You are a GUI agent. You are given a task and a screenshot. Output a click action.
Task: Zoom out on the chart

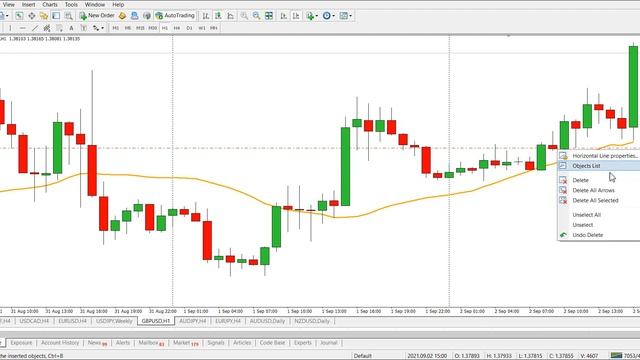click(256, 16)
